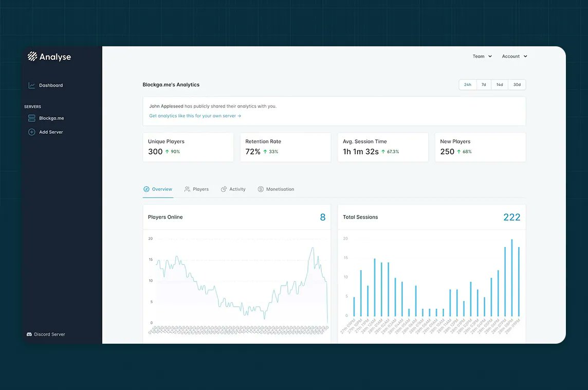Click the Total Sessions count 222
This screenshot has width=588, height=390.
[512, 217]
